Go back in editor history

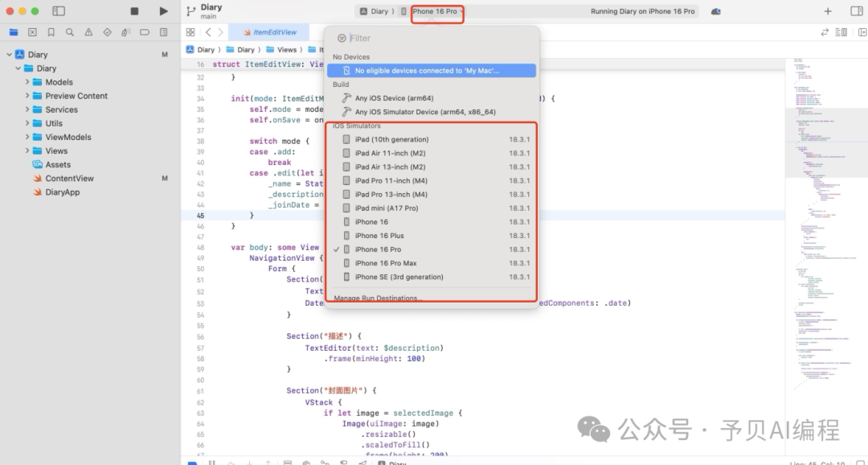208,32
